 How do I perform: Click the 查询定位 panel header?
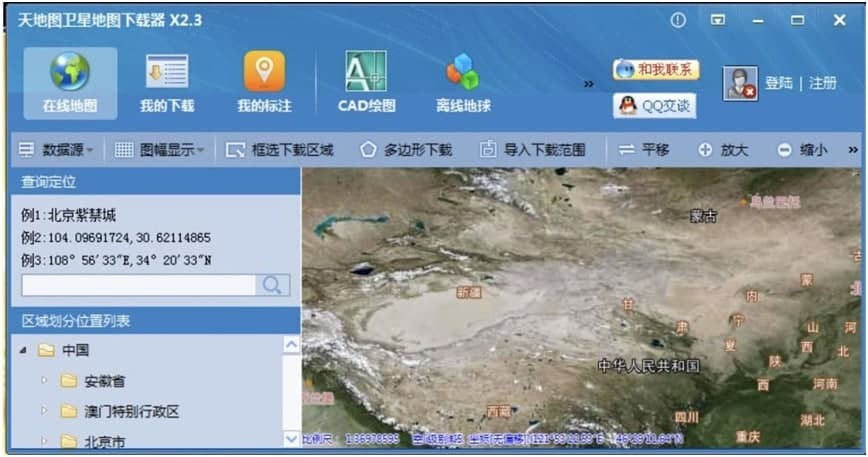click(x=156, y=181)
